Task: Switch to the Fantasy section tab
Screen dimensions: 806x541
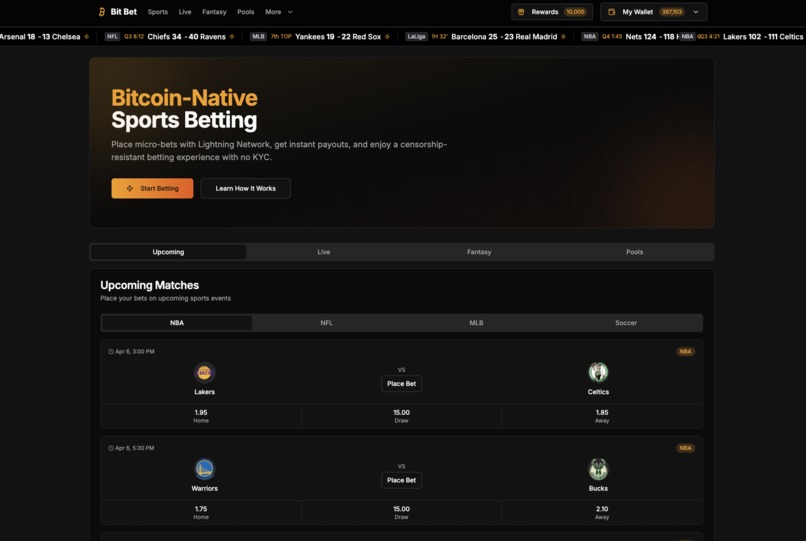Action: [x=479, y=252]
